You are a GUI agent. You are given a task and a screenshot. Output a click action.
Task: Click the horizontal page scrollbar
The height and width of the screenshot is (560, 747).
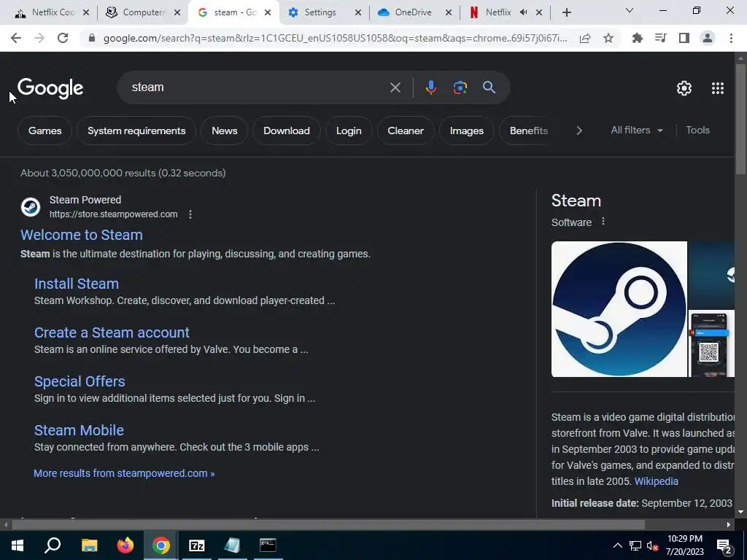328,524
